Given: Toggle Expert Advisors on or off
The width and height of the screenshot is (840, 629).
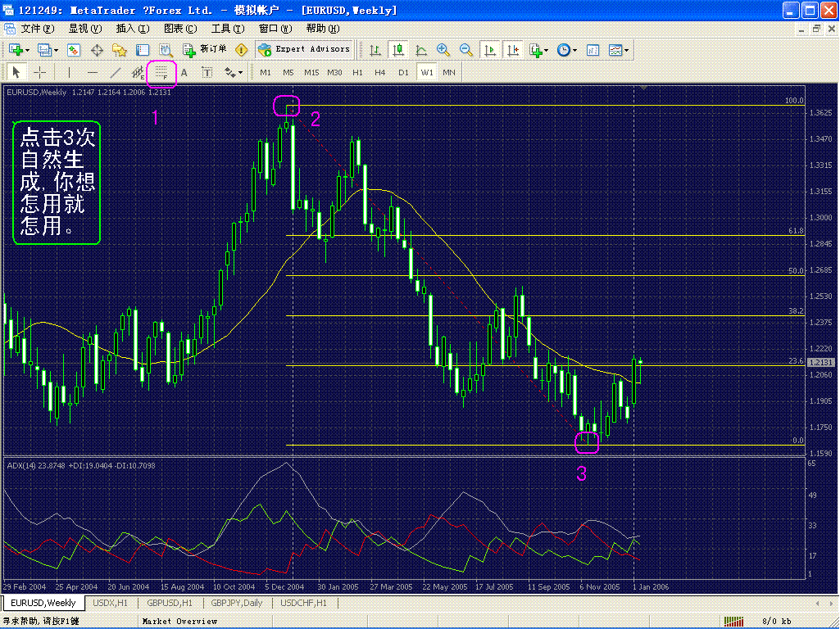Looking at the screenshot, I should pyautogui.click(x=305, y=49).
